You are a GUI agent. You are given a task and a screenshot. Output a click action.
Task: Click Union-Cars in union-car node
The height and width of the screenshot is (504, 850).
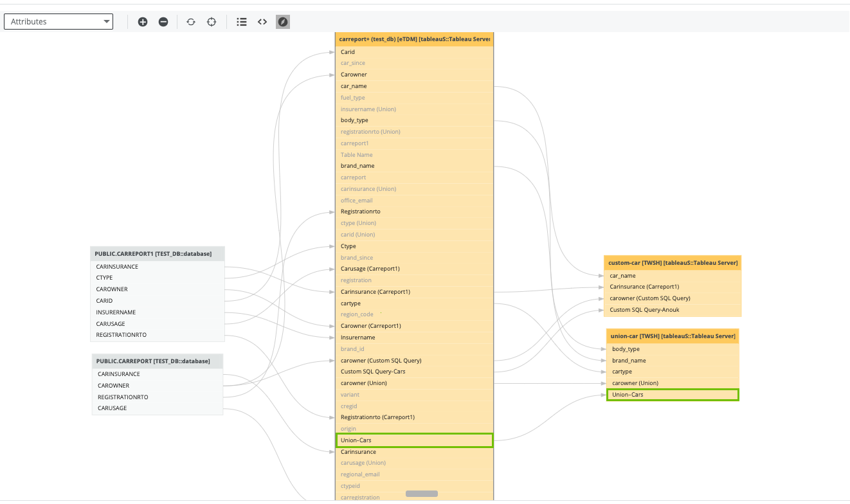click(673, 395)
